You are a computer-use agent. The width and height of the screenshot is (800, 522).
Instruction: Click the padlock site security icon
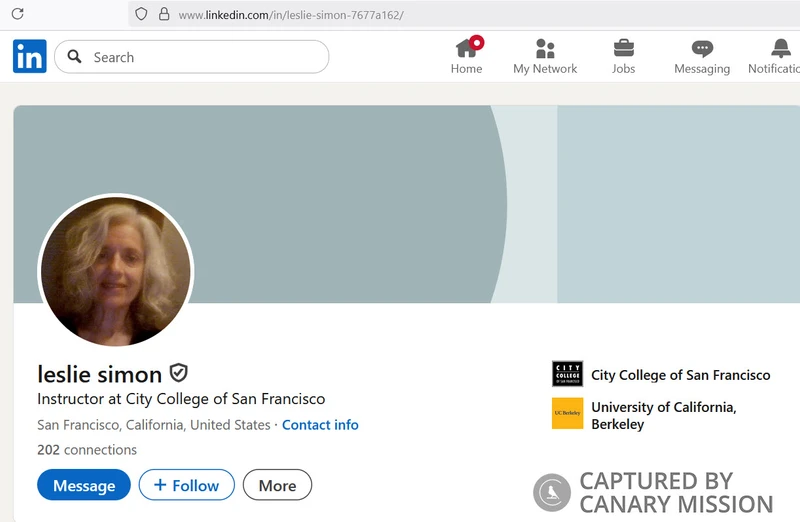tap(164, 14)
